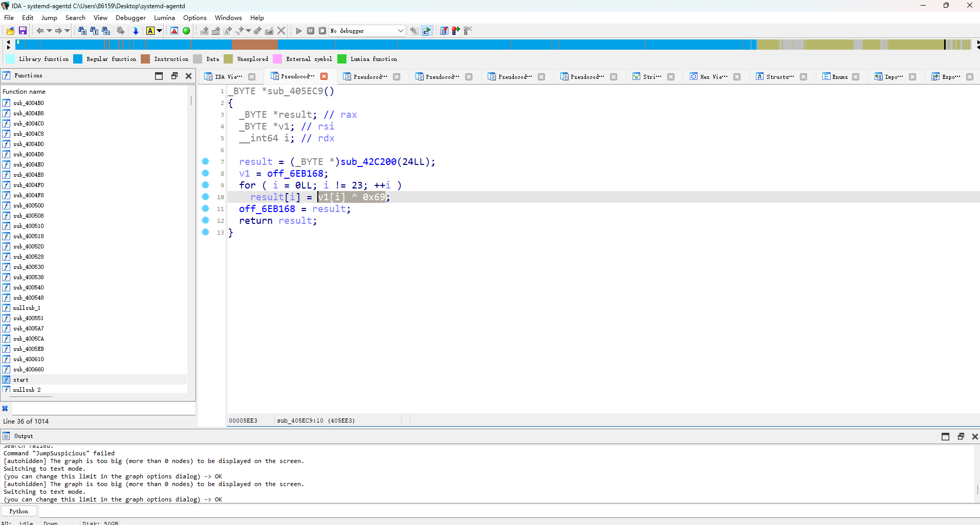Click the binoculars text search icon
Viewport: 980px width, 525px height.
[94, 31]
